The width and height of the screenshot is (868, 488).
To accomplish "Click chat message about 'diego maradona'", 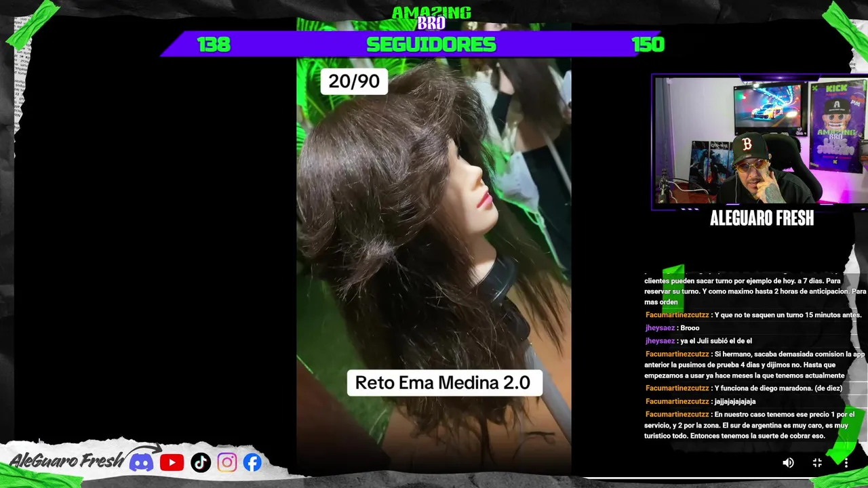I will pyautogui.click(x=744, y=388).
